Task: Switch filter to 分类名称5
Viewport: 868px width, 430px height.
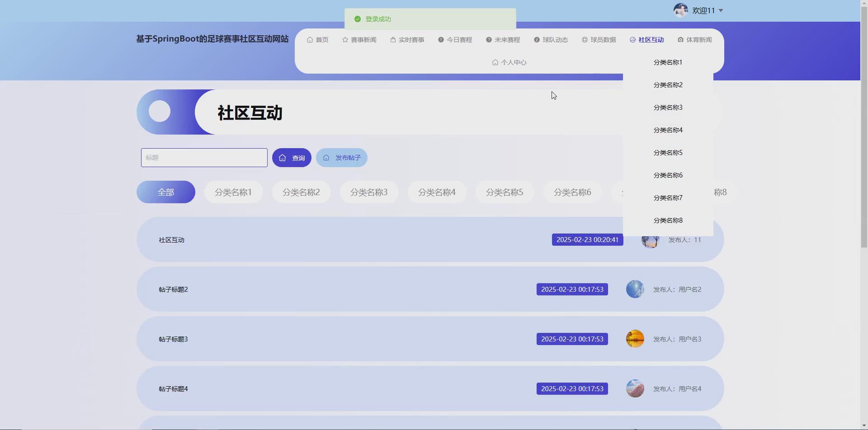Action: [x=504, y=192]
